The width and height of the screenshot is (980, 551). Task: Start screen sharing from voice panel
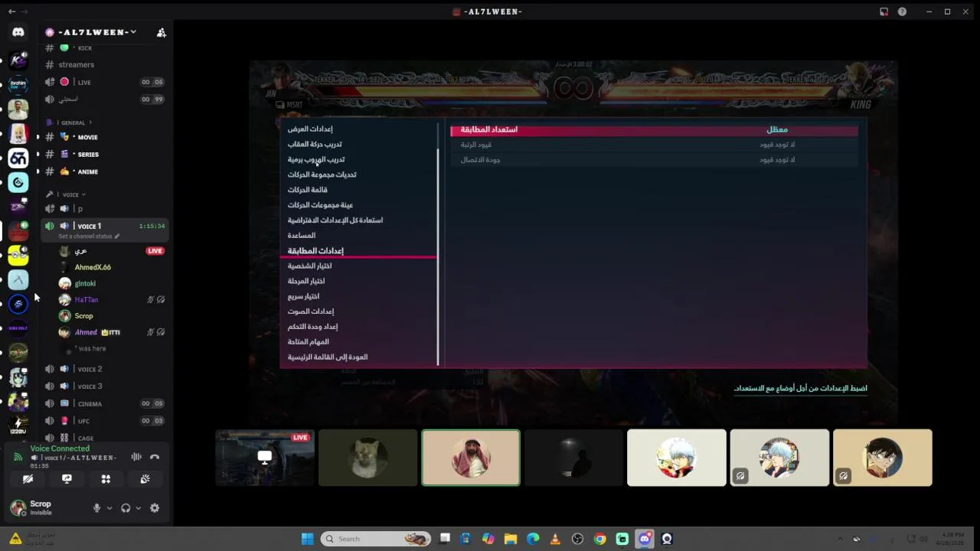pos(67,479)
